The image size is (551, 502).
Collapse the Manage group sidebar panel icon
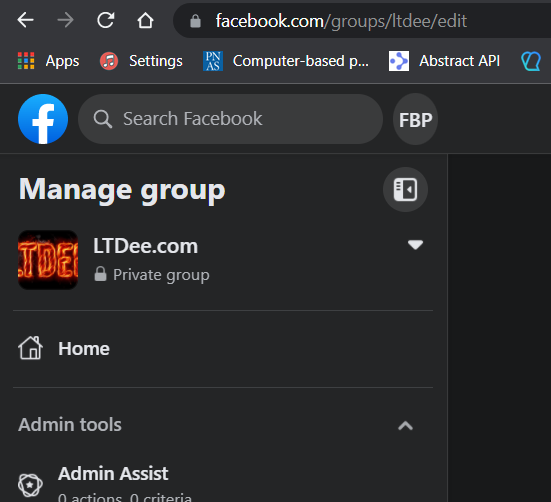405,189
